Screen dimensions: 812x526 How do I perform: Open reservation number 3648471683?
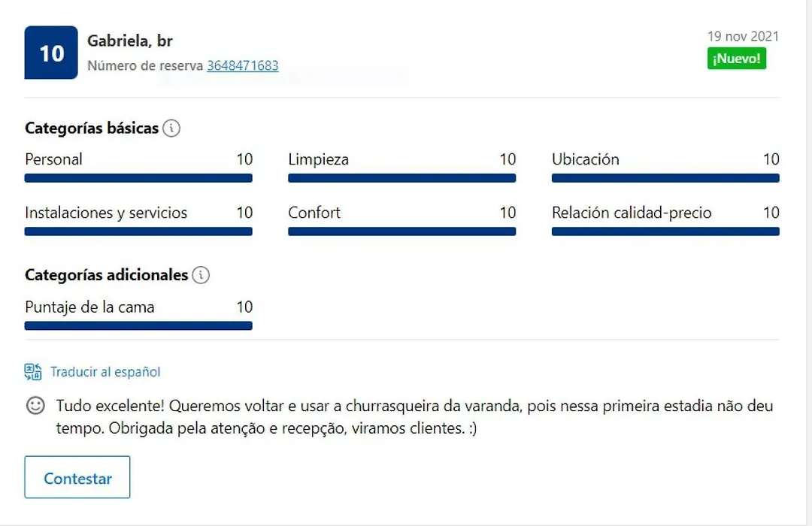tap(243, 66)
